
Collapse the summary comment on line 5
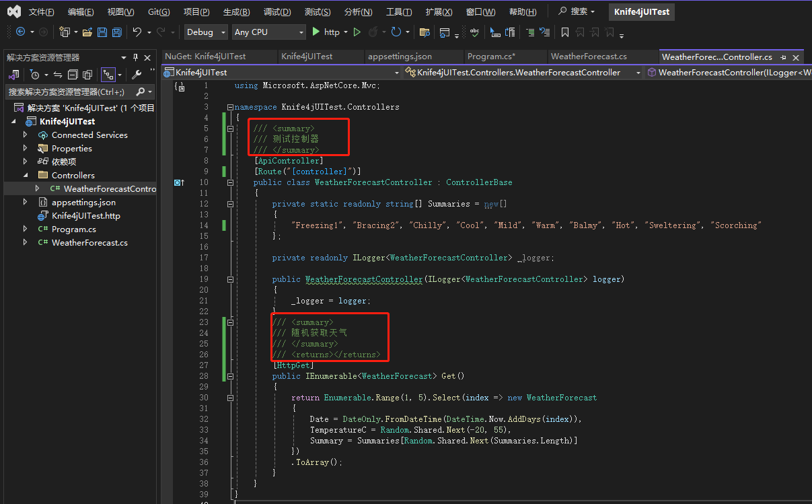click(x=230, y=129)
